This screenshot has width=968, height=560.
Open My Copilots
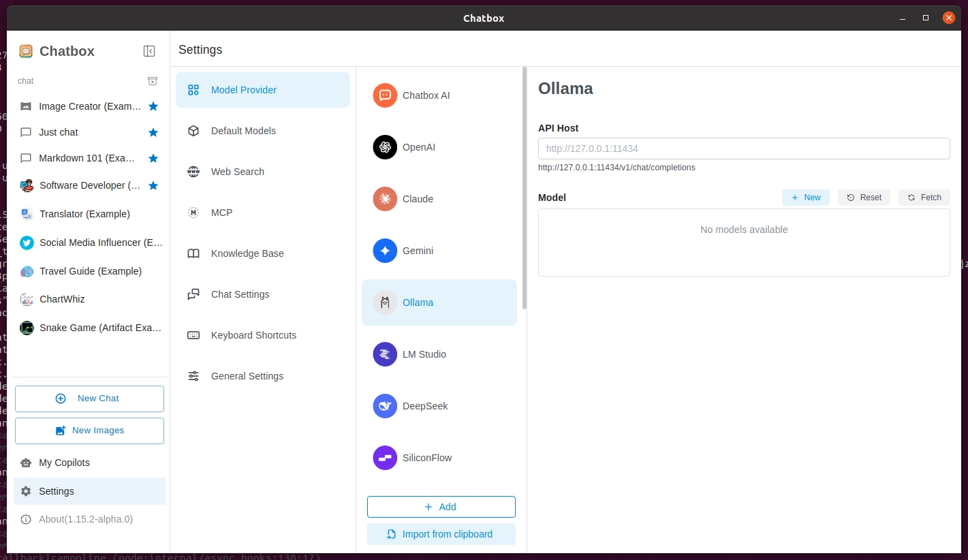pyautogui.click(x=90, y=463)
